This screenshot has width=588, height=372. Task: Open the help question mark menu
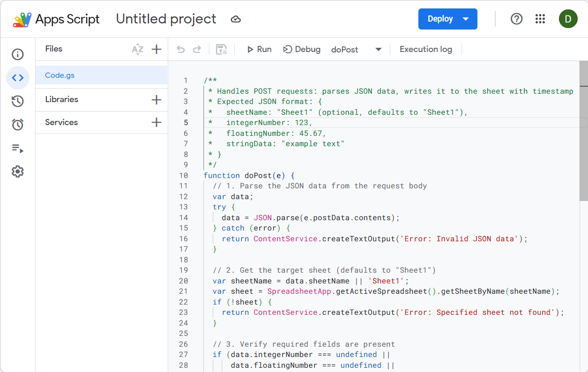[x=516, y=19]
